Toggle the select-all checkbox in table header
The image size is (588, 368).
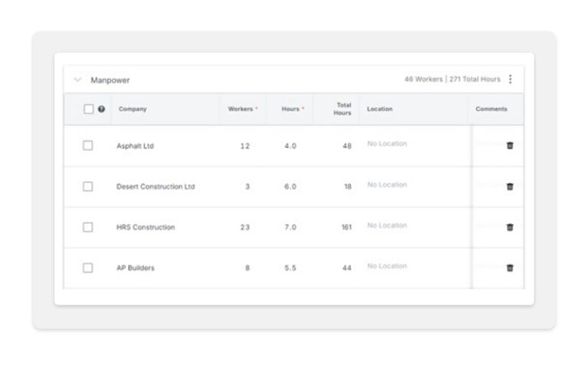tap(89, 109)
